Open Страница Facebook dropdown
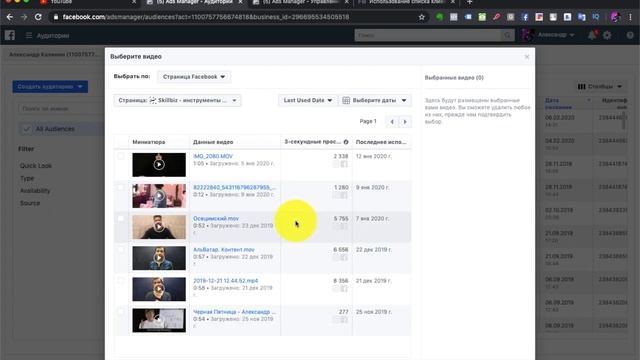The image size is (640, 360). (x=194, y=77)
